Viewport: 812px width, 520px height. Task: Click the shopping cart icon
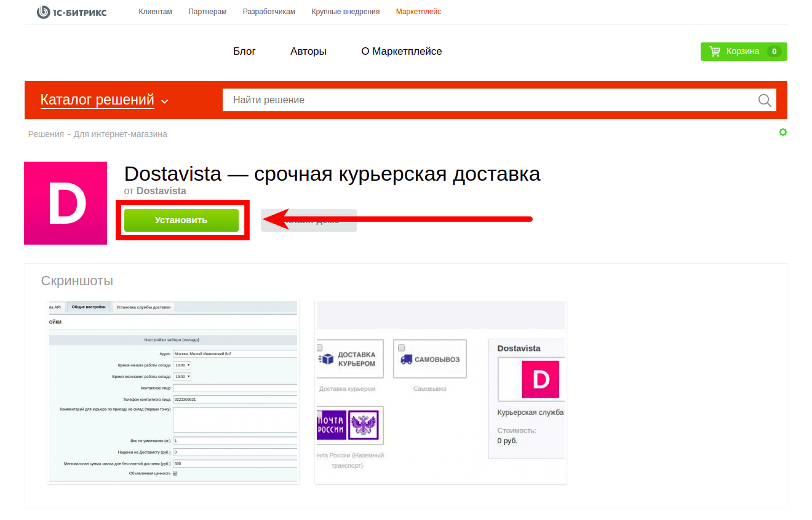(x=715, y=52)
